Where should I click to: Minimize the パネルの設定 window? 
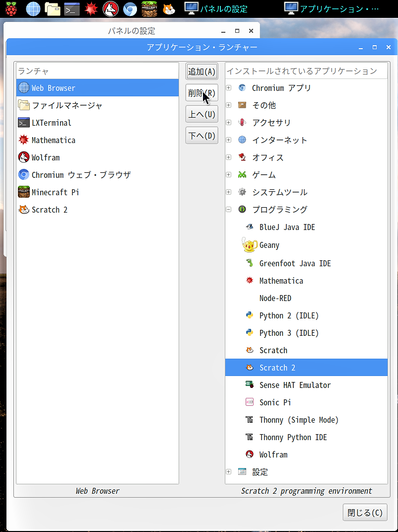pyautogui.click(x=223, y=31)
